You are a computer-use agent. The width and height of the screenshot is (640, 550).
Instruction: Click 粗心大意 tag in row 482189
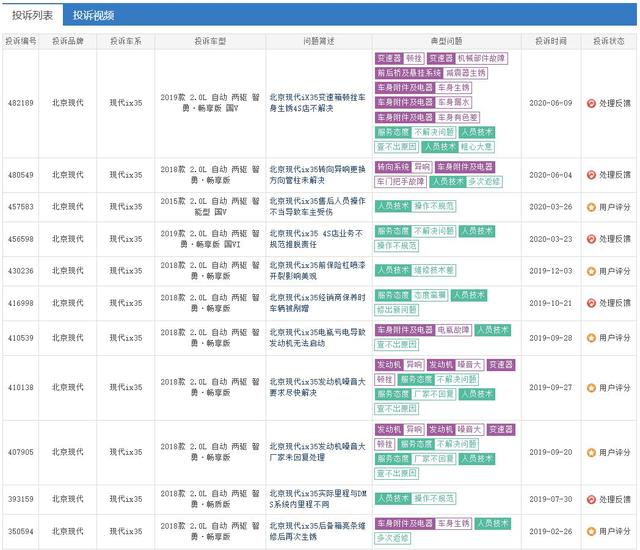point(476,146)
